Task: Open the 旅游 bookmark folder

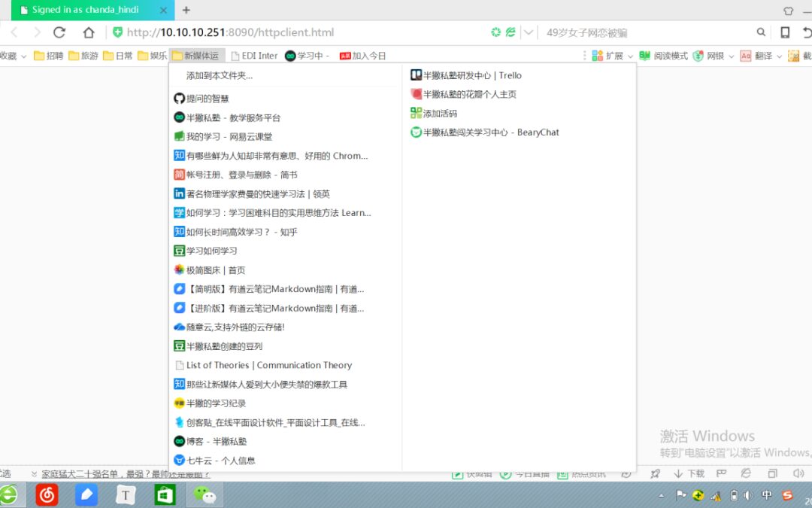Action: tap(83, 56)
